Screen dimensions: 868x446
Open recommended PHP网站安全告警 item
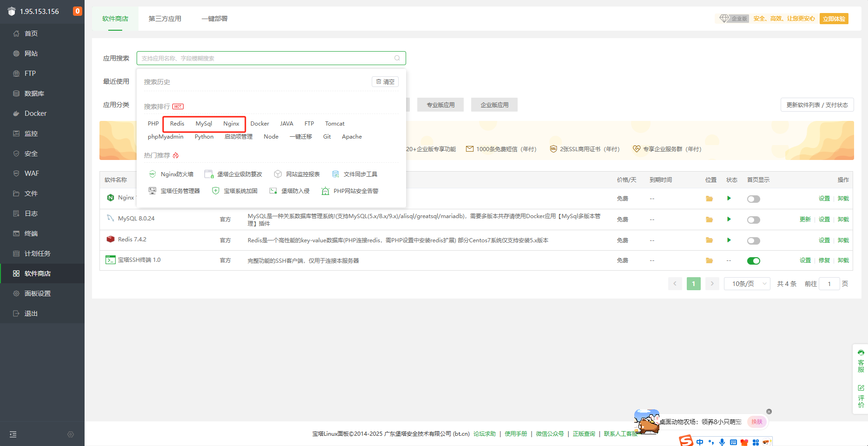tap(350, 191)
